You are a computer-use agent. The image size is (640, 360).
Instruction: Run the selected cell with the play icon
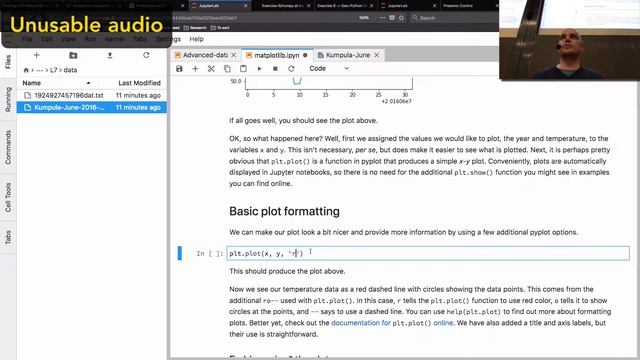(259, 69)
